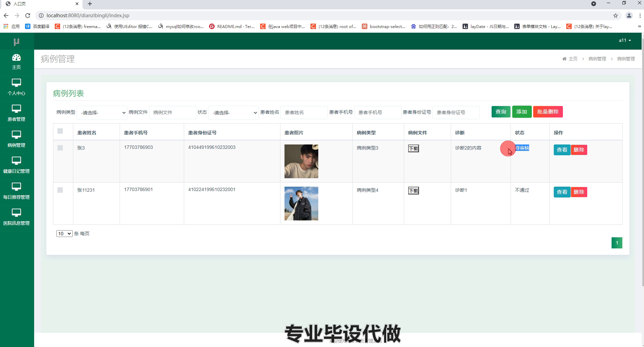The width and height of the screenshot is (644, 347).
Task: Open the 主页 dashboard sidebar icon
Action: tap(16, 62)
